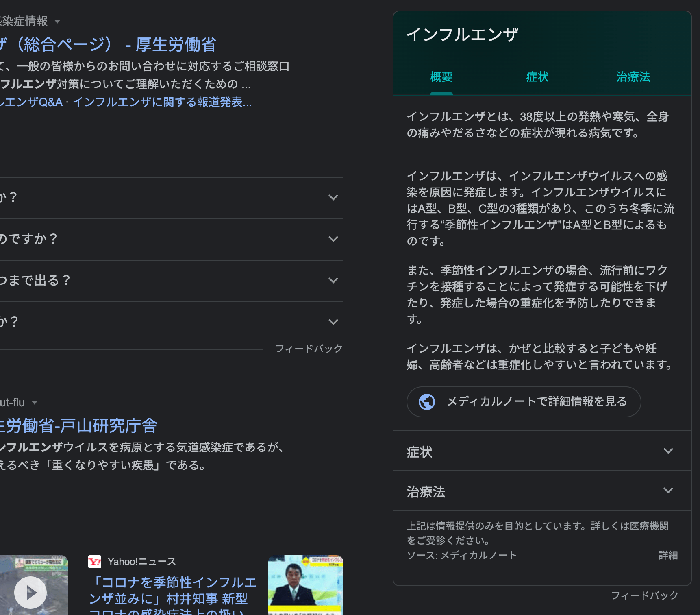Select 概要 tab in knowledge panel
The height and width of the screenshot is (615, 700).
441,77
